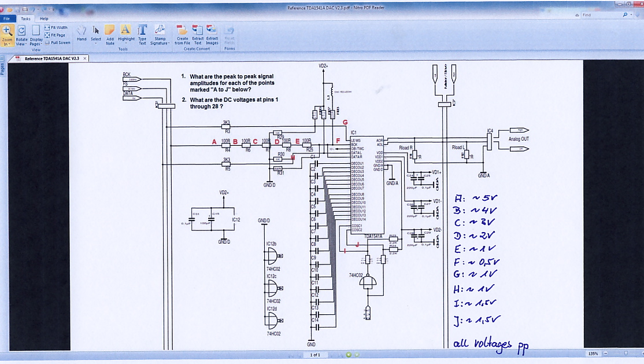Select the Reference TDA1541A DAC V2.3 document tab
This screenshot has width=644, height=364.
(x=52, y=58)
